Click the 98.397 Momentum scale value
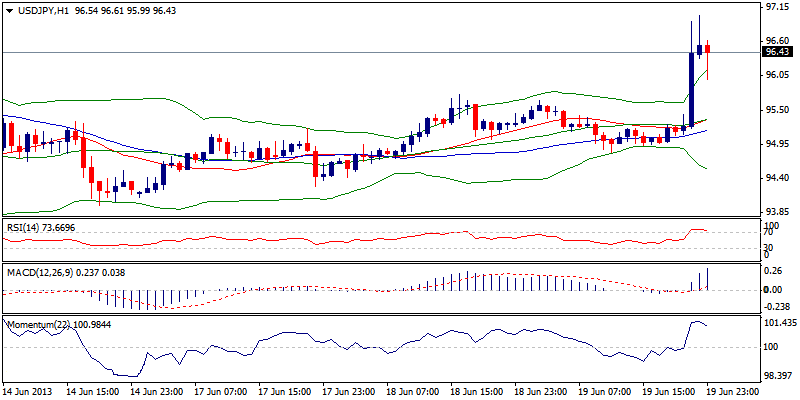The width and height of the screenshot is (800, 400). click(778, 374)
